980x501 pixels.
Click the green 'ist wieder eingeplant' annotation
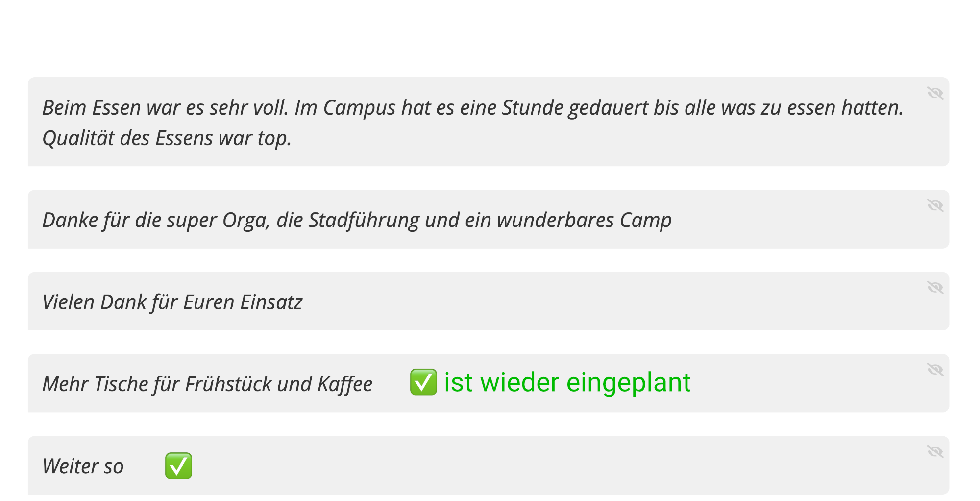click(x=567, y=382)
